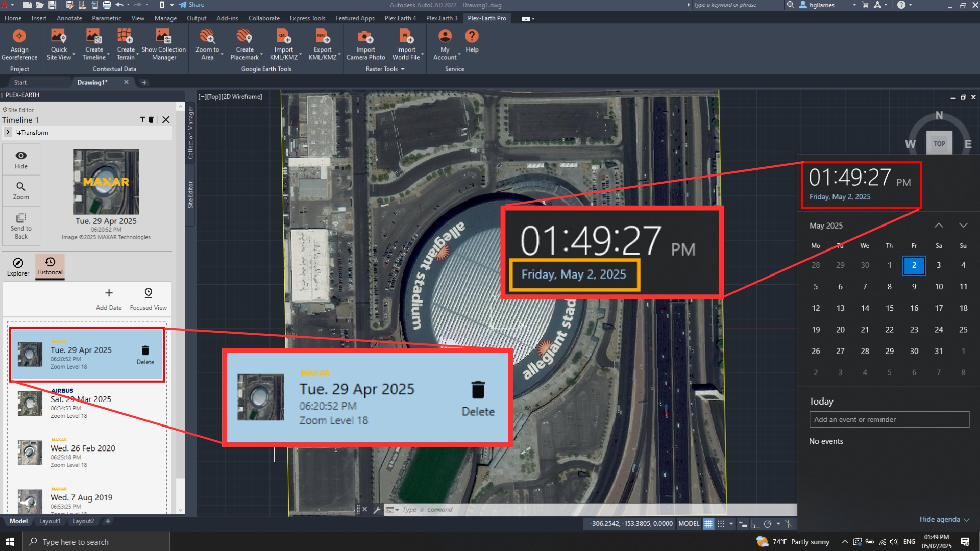The height and width of the screenshot is (551, 980).
Task: Click the Open folder icon in quick access toolbar
Action: click(39, 5)
